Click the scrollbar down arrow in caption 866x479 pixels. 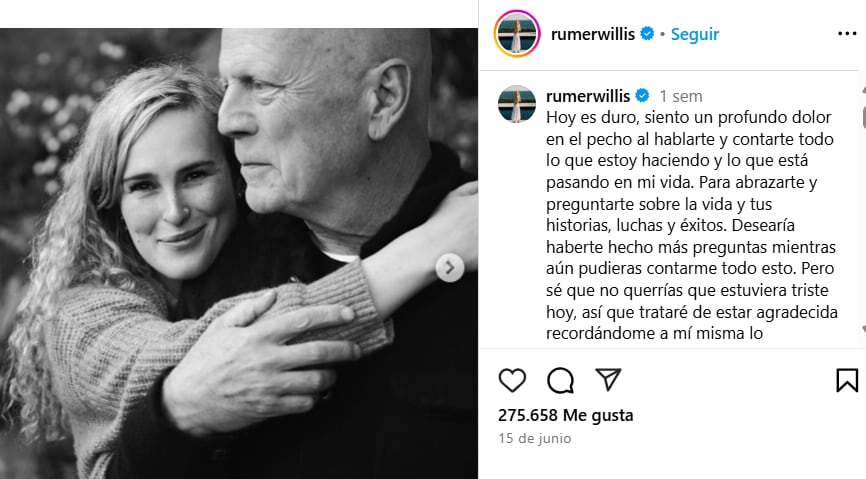tap(863, 329)
